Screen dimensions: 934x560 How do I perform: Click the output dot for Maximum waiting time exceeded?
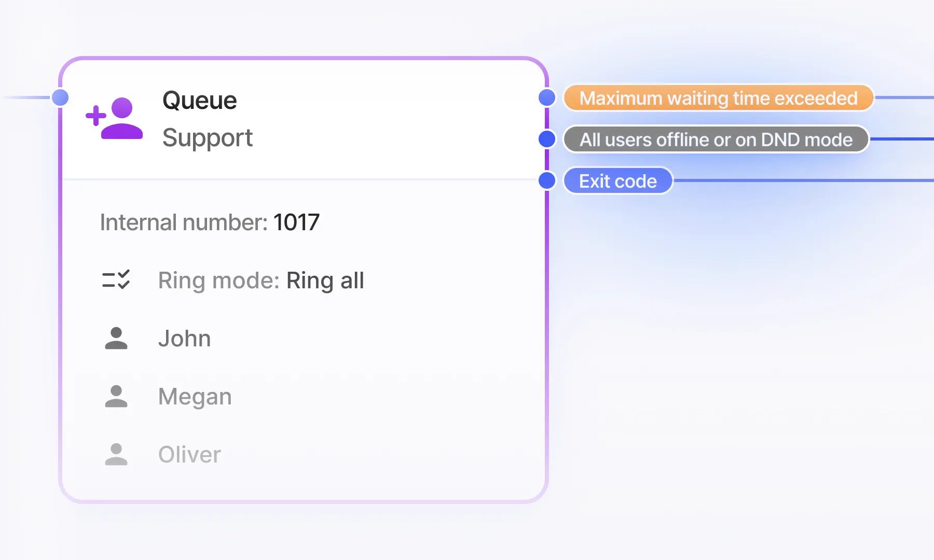[547, 97]
